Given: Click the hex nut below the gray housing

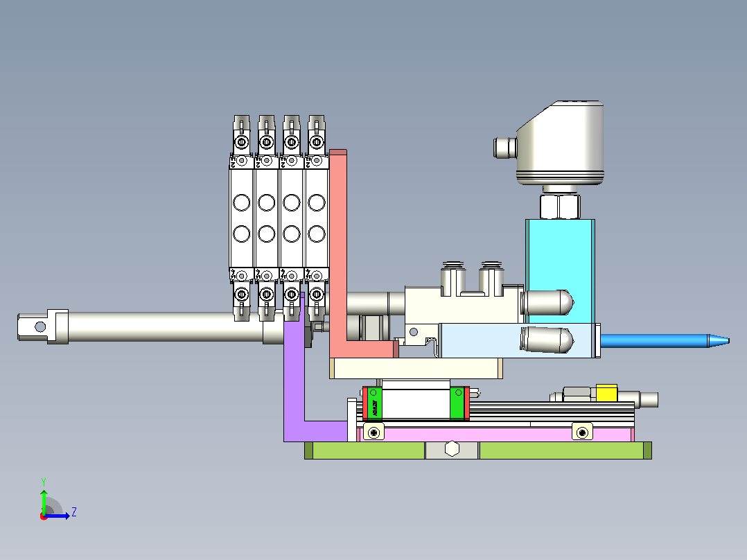Looking at the screenshot, I should (560, 206).
